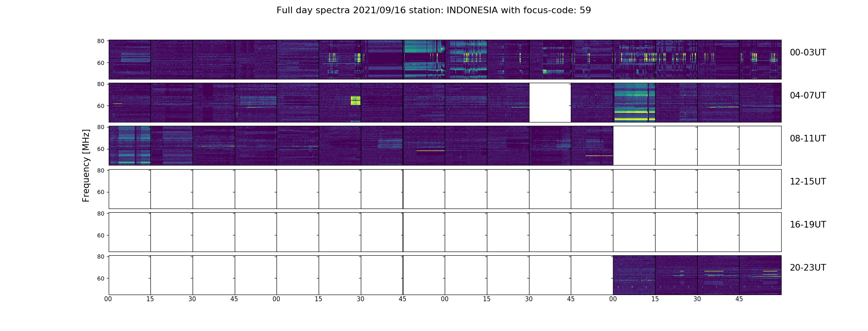Click the teal-green banded panel in the 00-03UT row
Screen dimensions: 868x331
pos(424,60)
